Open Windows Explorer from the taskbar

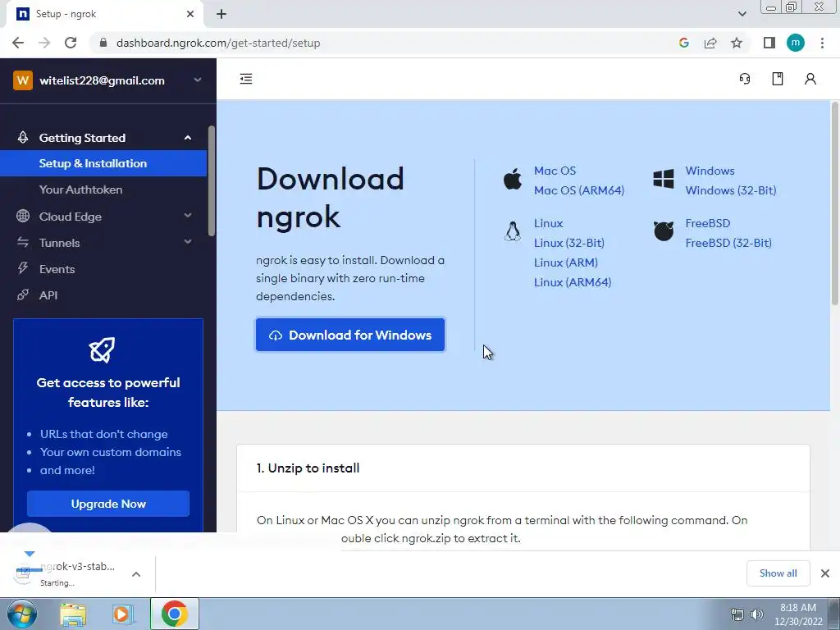pos(73,614)
